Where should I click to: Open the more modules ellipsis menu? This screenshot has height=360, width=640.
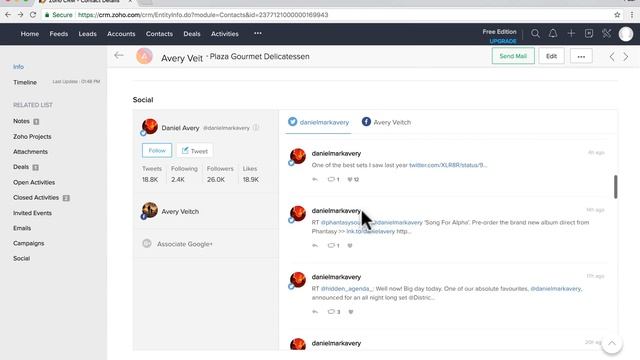pyautogui.click(x=258, y=33)
